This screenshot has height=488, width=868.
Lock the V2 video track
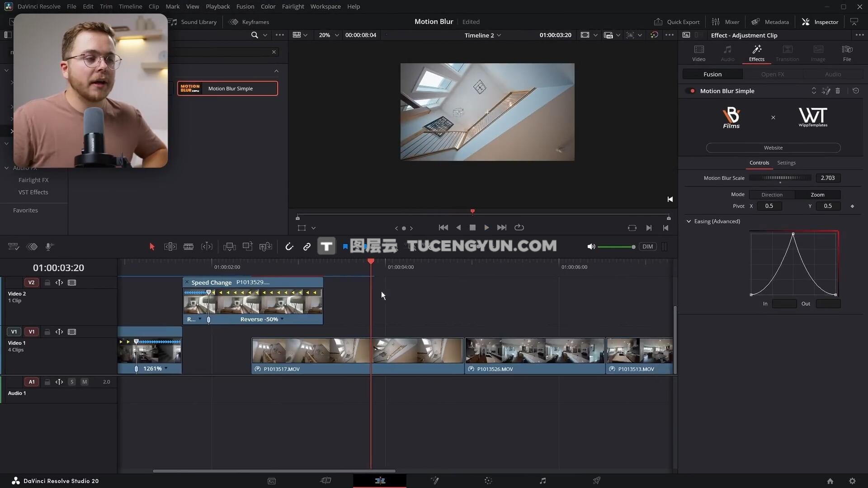(x=47, y=283)
